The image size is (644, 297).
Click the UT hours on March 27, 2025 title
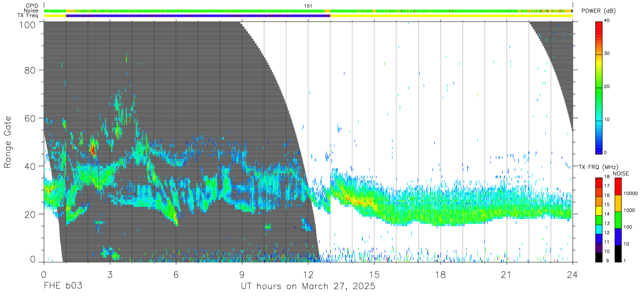click(x=308, y=287)
